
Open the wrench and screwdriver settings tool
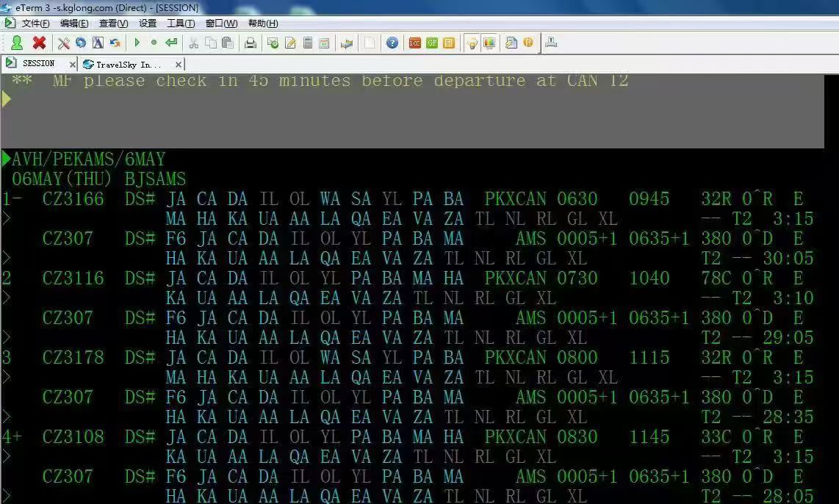pos(64,43)
